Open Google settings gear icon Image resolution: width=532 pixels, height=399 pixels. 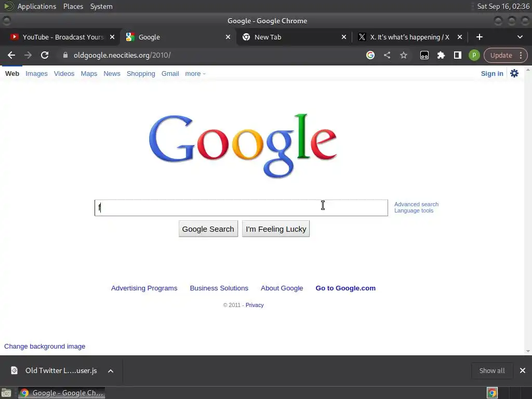[x=514, y=73]
